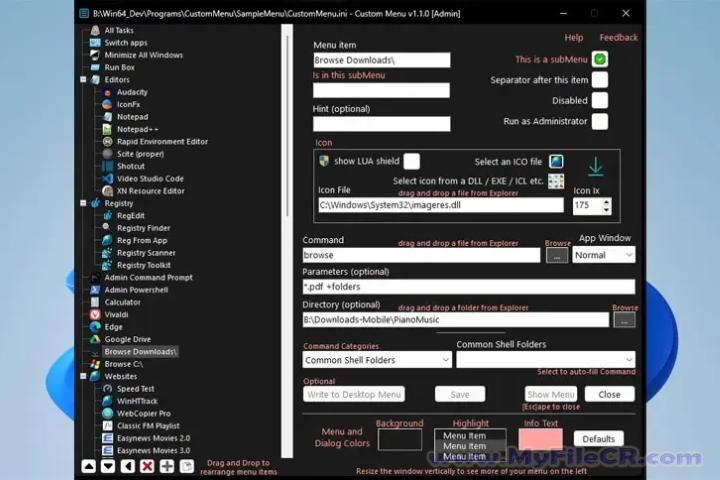720x480 pixels.
Task: Uncheck the This is a subMenu checkbox
Action: click(x=600, y=59)
